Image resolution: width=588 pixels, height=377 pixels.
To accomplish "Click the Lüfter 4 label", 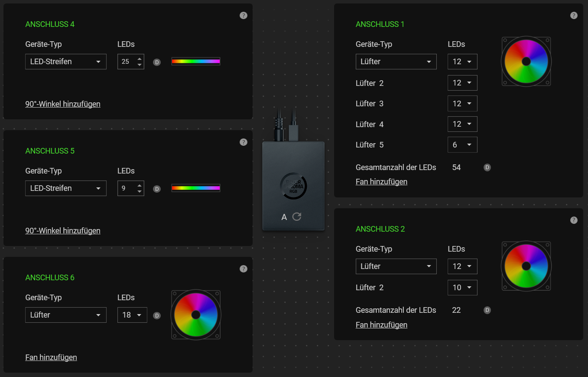I will 370,125.
